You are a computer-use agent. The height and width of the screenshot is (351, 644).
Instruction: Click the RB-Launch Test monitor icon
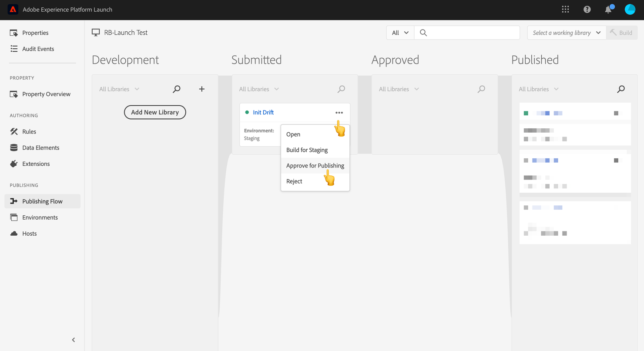click(96, 33)
